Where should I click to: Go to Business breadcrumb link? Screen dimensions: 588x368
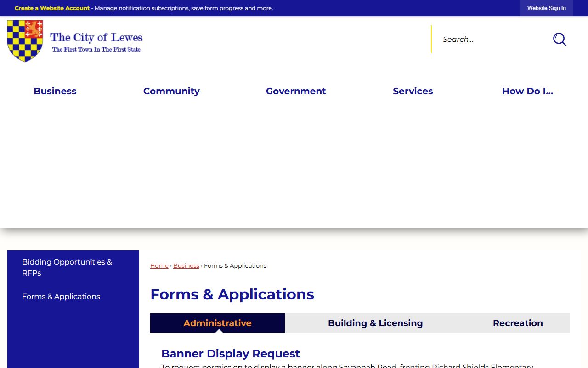pos(186,265)
